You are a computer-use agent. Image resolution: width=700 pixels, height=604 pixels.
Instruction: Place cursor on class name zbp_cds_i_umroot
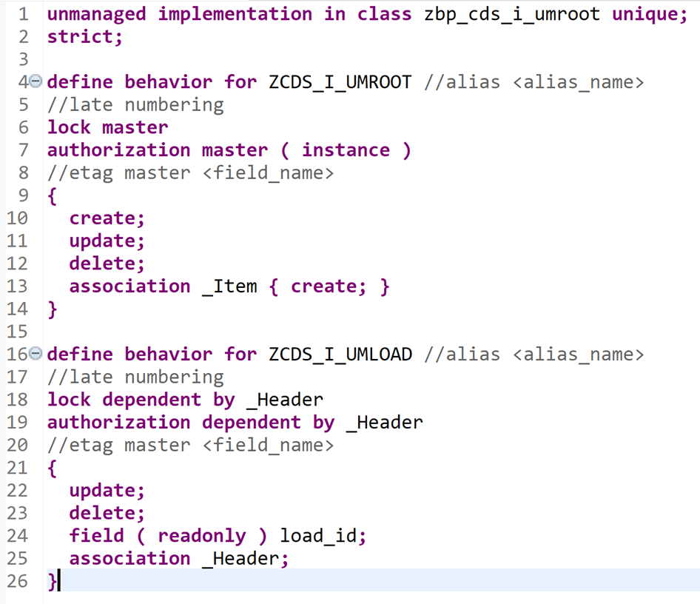coord(512,14)
